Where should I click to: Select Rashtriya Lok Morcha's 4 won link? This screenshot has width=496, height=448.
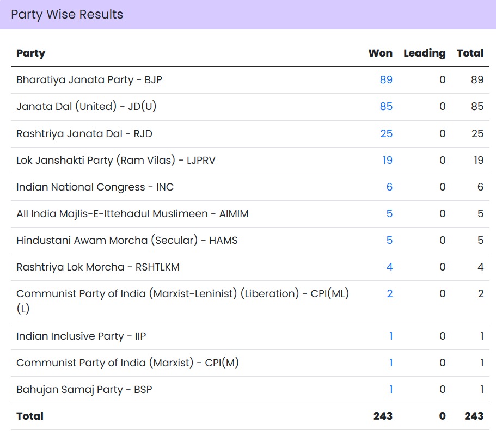(x=389, y=267)
